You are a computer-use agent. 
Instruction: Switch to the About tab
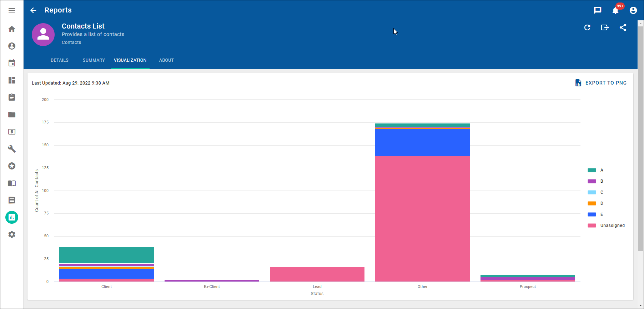pyautogui.click(x=166, y=60)
